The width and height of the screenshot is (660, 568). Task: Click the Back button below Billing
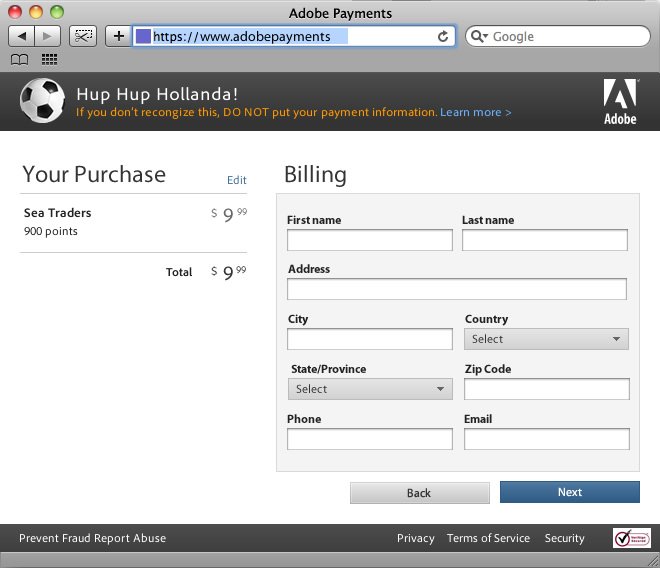tap(420, 493)
